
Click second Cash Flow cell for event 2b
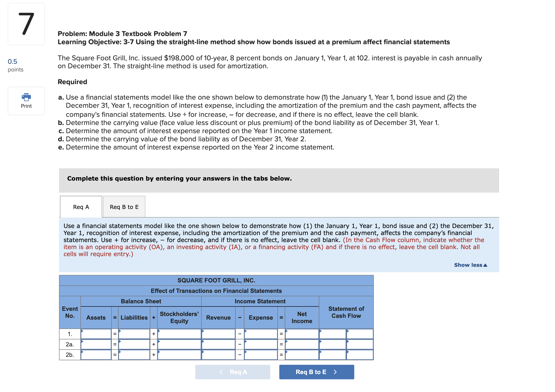360,355
